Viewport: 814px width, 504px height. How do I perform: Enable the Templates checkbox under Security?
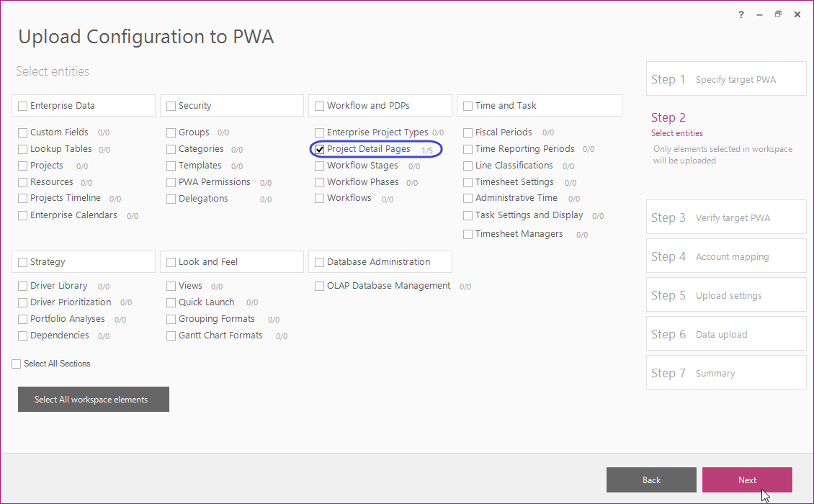[x=171, y=166]
